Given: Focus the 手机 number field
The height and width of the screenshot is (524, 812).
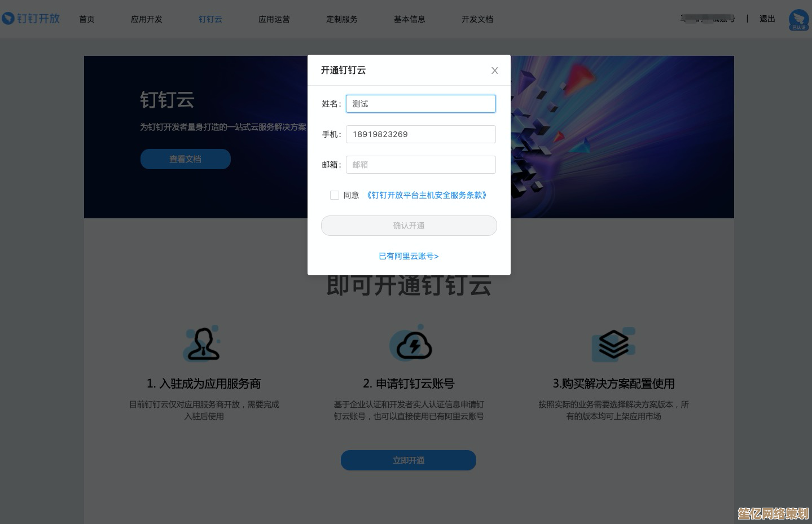Looking at the screenshot, I should click(x=421, y=134).
